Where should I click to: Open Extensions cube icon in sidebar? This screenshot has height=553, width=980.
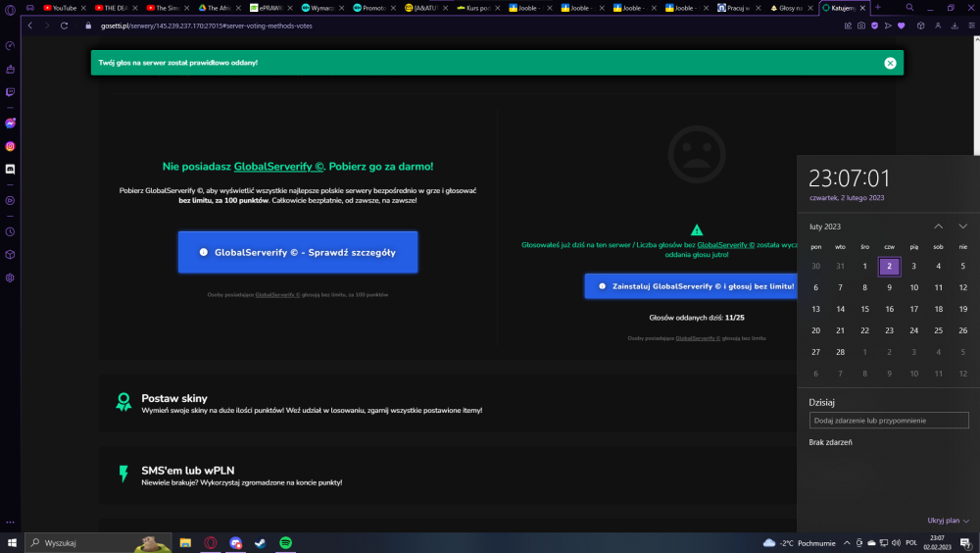(10, 255)
